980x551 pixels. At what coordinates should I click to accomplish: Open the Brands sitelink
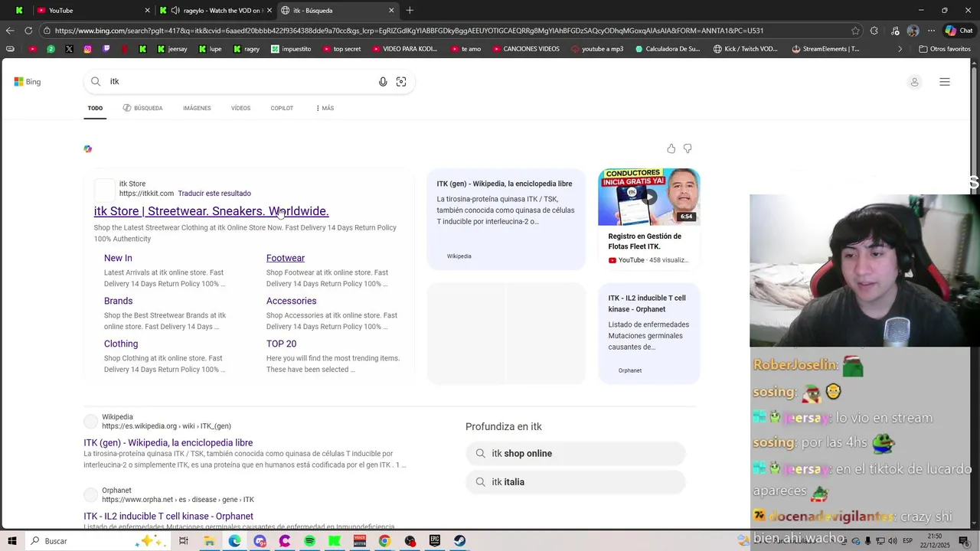coord(118,301)
